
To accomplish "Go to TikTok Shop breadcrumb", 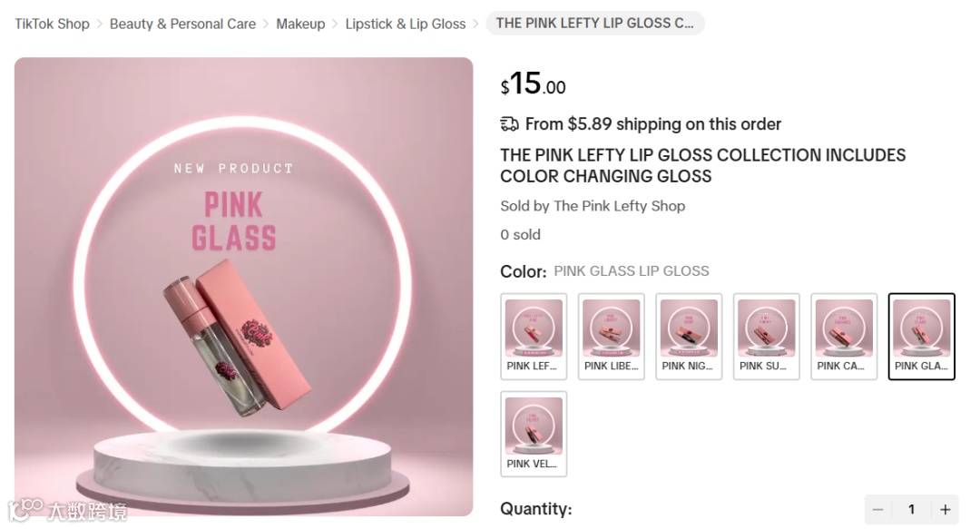I will [x=52, y=24].
